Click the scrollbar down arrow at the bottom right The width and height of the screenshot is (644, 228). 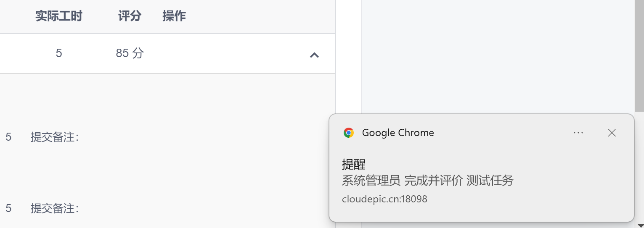639,225
